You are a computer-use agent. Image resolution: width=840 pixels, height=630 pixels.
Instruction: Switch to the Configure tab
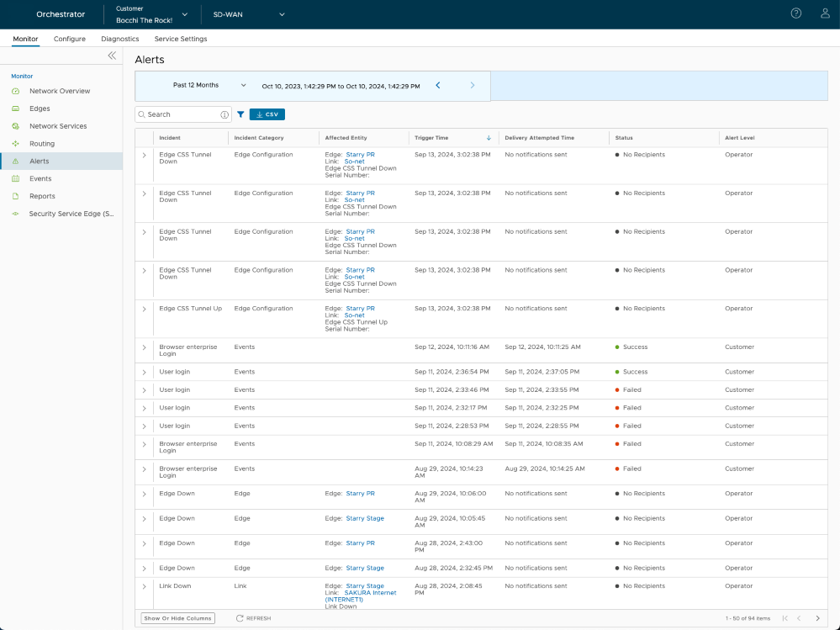(70, 39)
